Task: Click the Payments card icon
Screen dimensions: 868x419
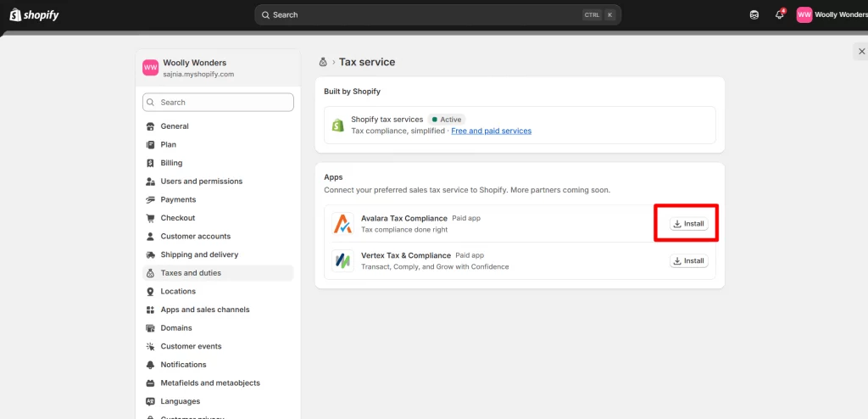Action: (150, 199)
